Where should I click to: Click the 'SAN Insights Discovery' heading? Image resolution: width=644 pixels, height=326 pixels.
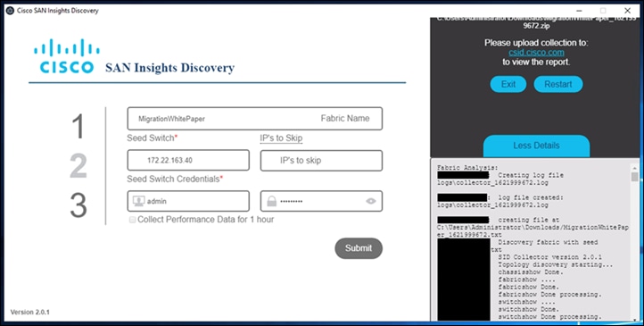click(x=169, y=68)
